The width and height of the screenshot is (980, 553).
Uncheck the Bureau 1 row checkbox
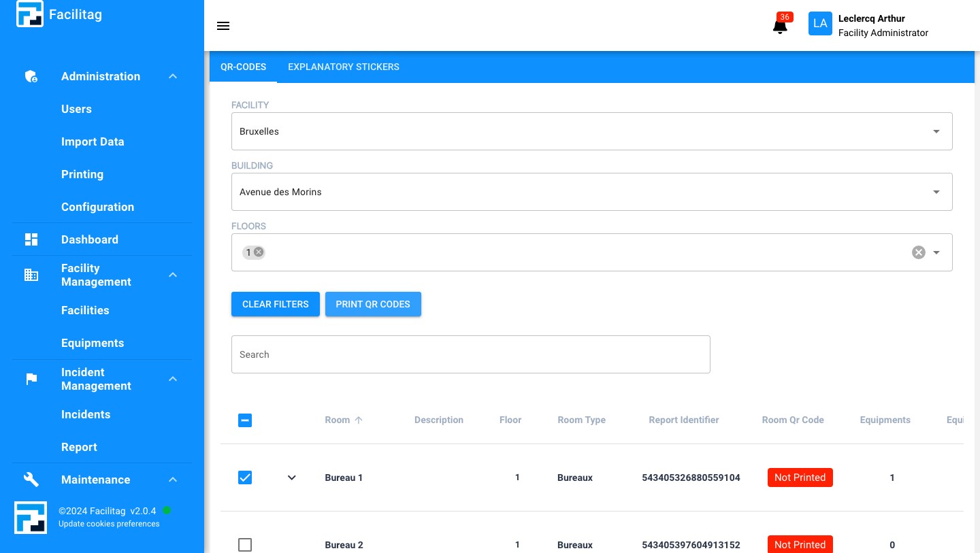click(245, 477)
